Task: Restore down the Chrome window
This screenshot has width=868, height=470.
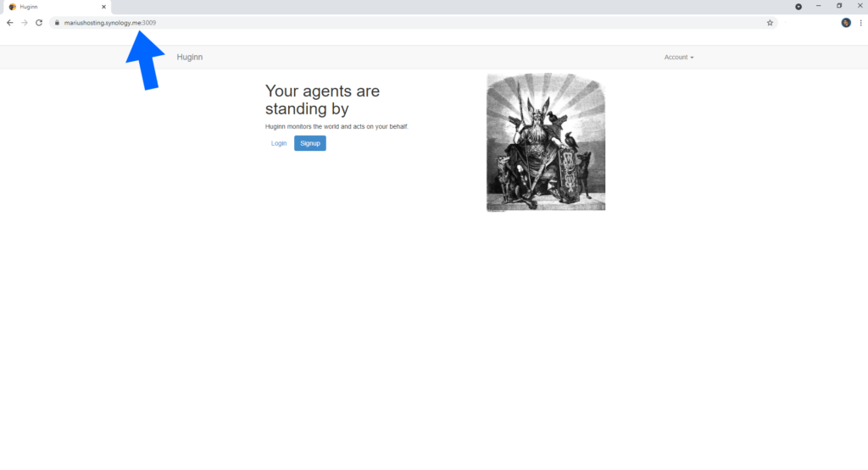Action: (839, 6)
